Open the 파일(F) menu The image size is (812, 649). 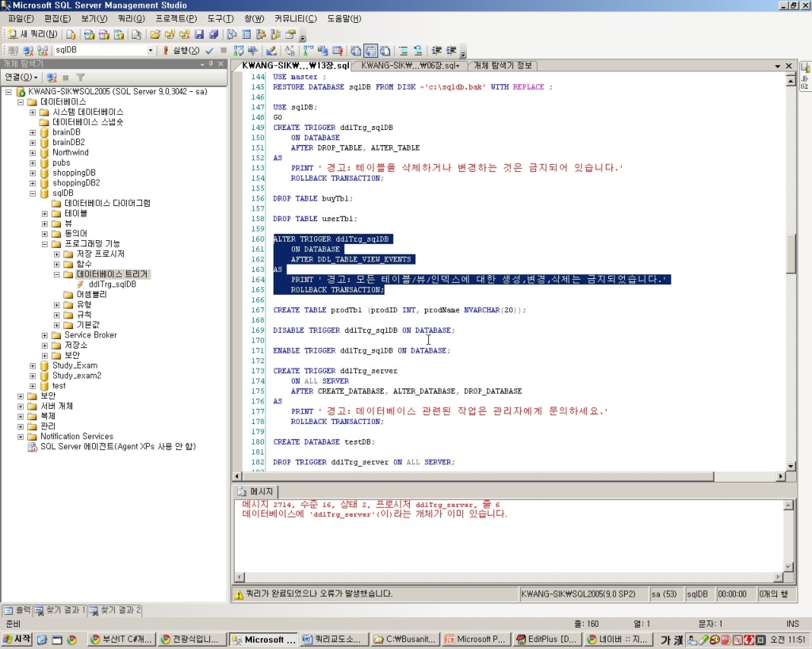(x=21, y=19)
